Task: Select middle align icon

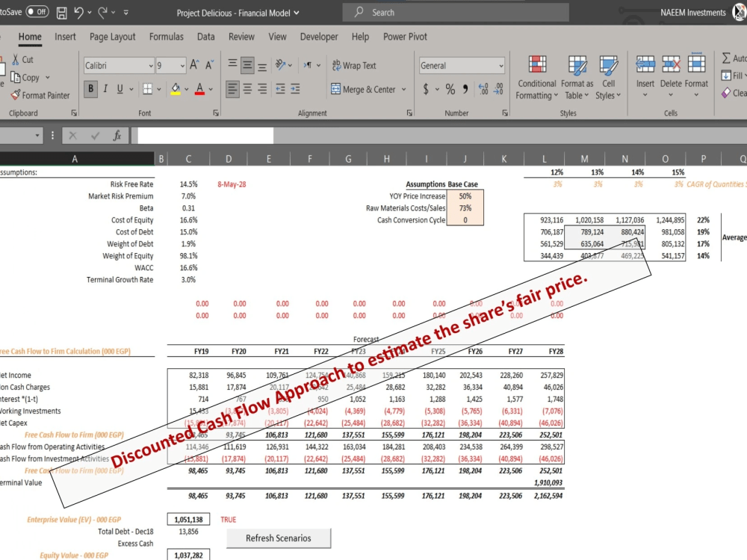Action: [x=247, y=65]
